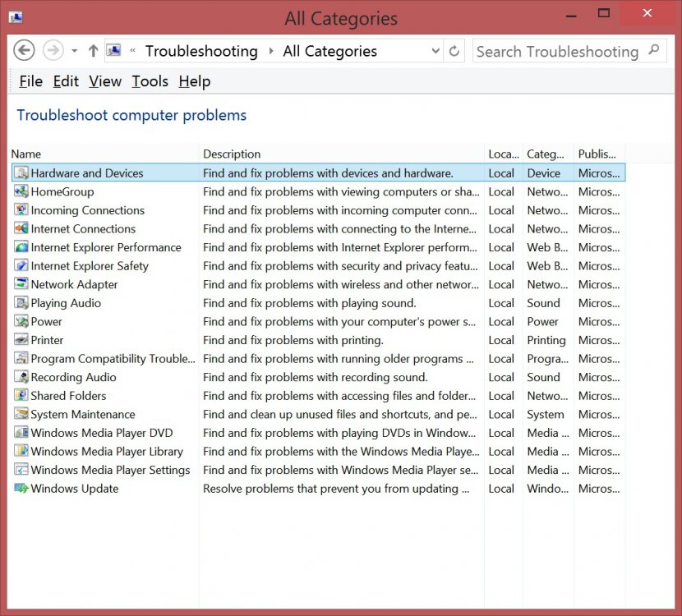Click the Incoming Connections row icon
682x616 pixels.
pos(21,210)
